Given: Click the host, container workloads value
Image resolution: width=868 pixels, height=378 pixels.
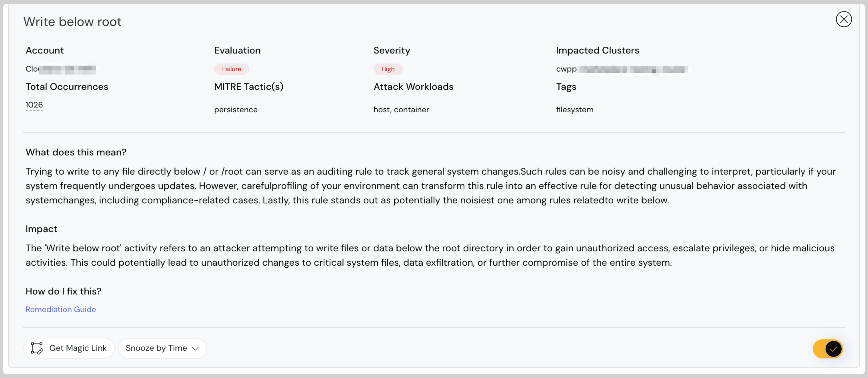Looking at the screenshot, I should [401, 109].
